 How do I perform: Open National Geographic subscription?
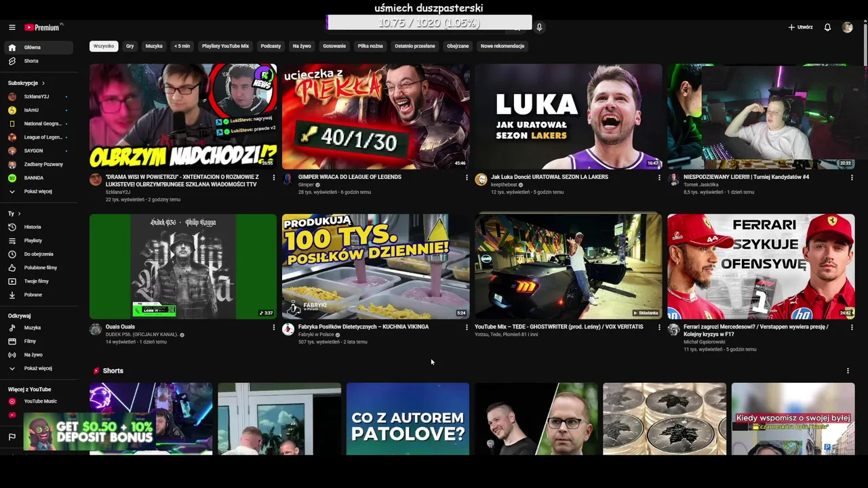pos(38,124)
